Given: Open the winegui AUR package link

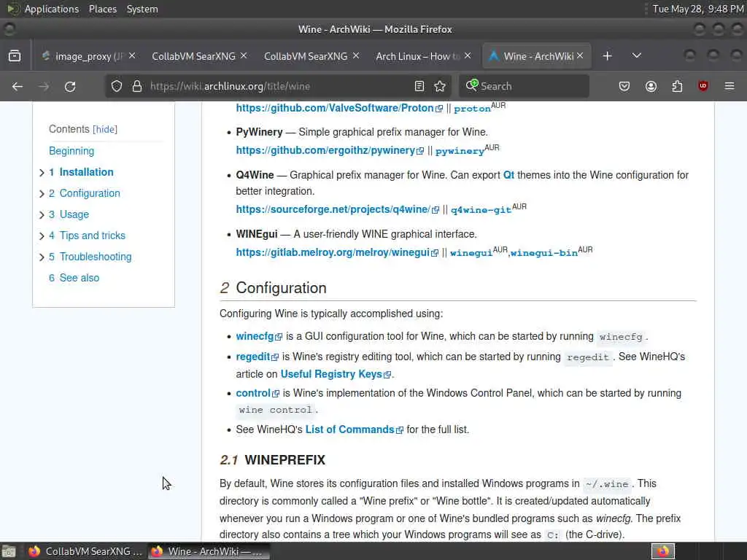Looking at the screenshot, I should pyautogui.click(x=471, y=253).
